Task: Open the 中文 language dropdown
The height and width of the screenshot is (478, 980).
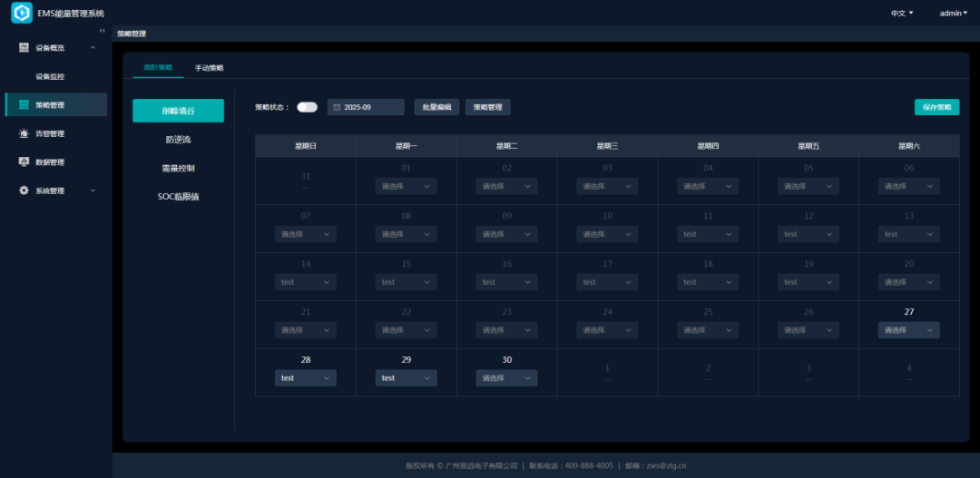Action: click(902, 13)
